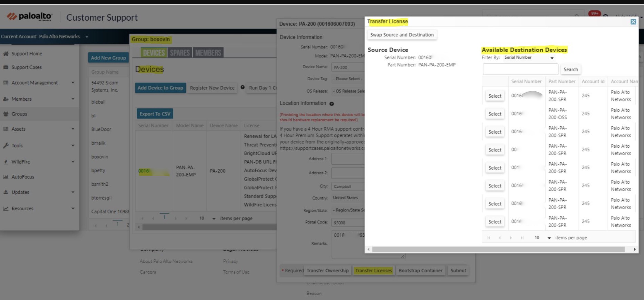Expand the Account Management sidebar menu
Screen dimensions: 644x300
[x=73, y=82]
